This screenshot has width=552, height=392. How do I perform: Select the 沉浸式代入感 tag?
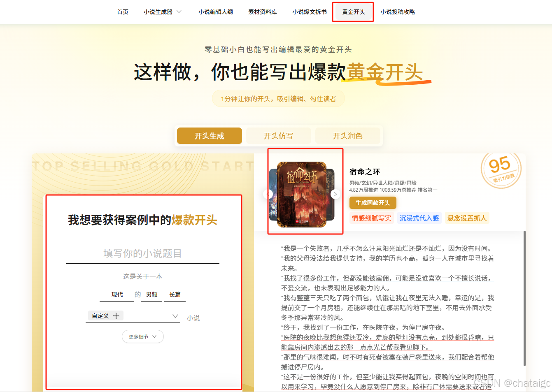coord(419,218)
